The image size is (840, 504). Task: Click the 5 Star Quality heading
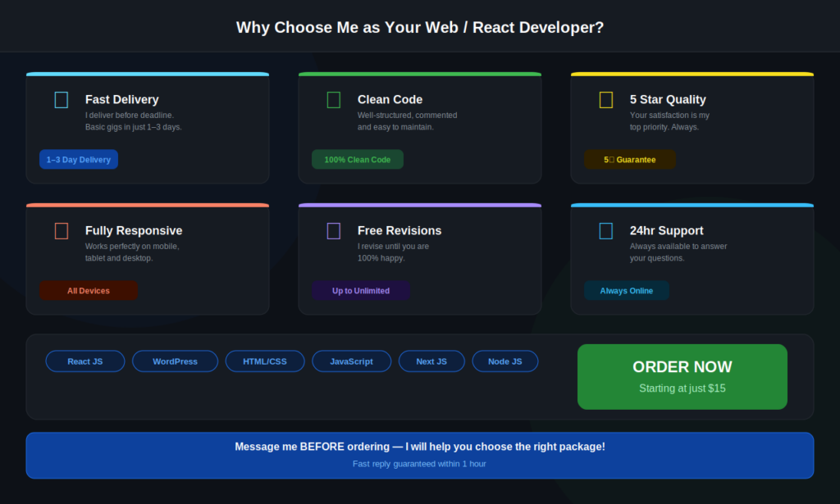pyautogui.click(x=668, y=99)
